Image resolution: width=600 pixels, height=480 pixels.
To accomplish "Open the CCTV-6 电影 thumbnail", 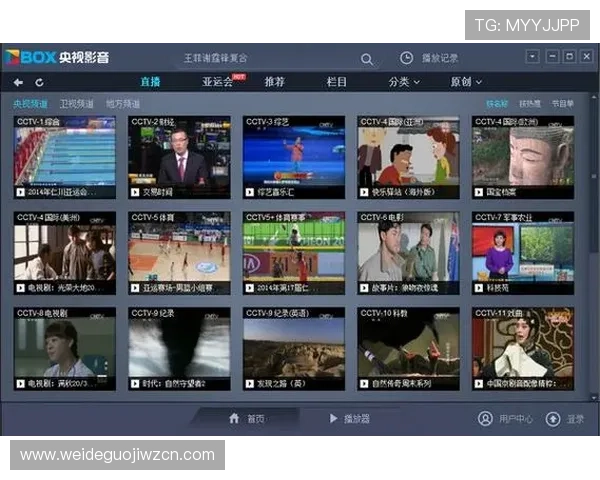I will [408, 253].
